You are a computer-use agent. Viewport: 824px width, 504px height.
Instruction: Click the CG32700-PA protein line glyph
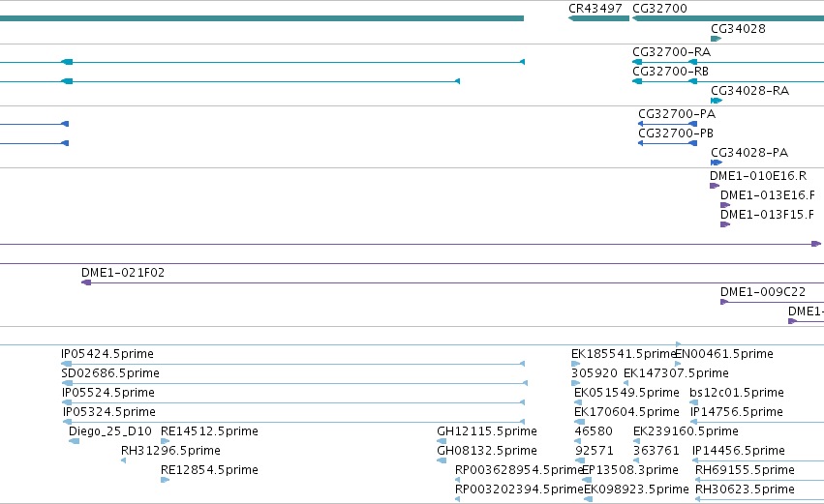667,124
